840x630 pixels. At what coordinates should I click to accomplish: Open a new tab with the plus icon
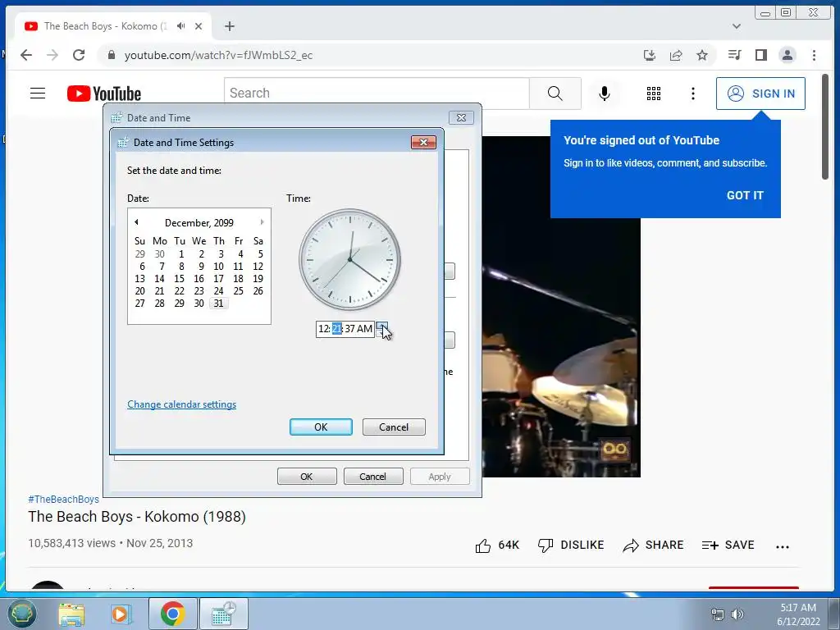230,26
